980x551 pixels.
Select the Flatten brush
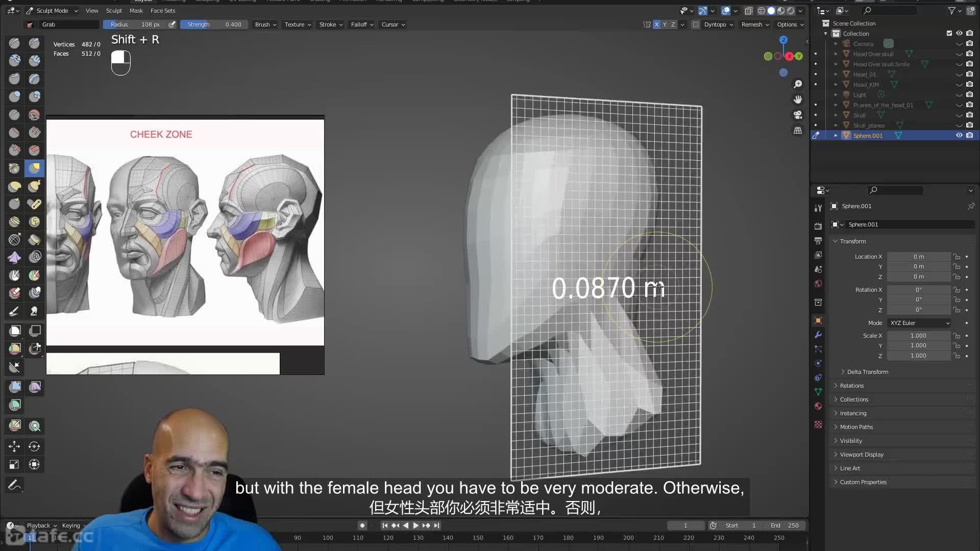click(x=14, y=133)
